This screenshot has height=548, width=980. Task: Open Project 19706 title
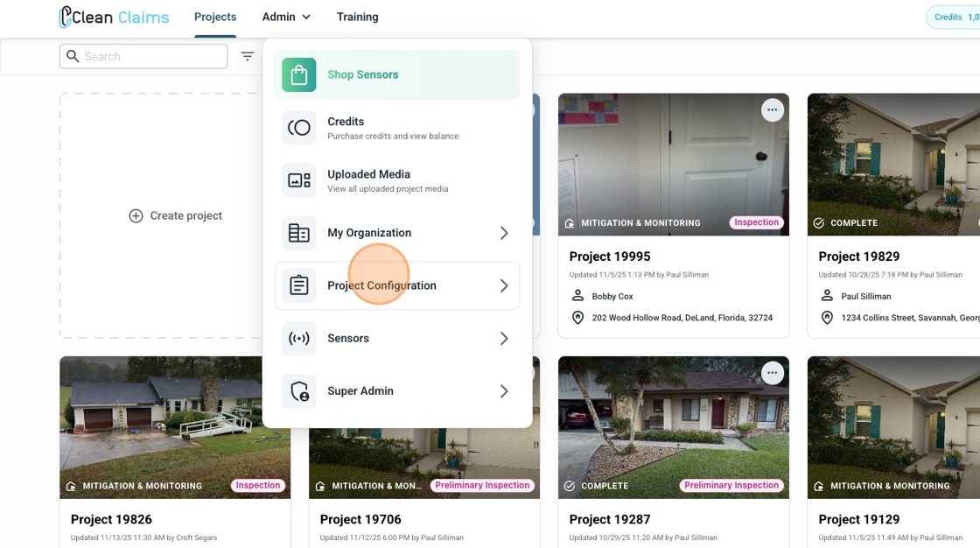[x=360, y=519]
